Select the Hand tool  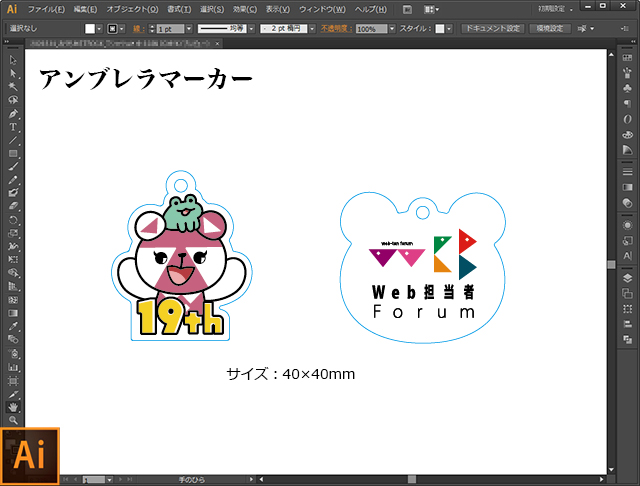click(x=13, y=407)
